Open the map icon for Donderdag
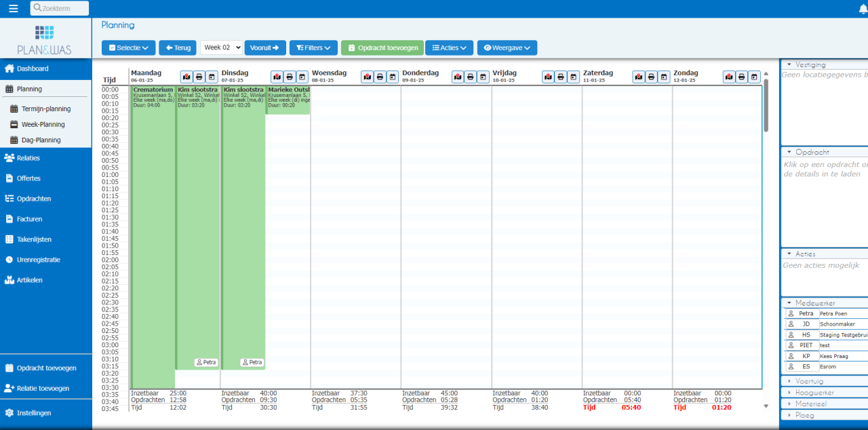Image resolution: width=868 pixels, height=430 pixels. pyautogui.click(x=458, y=77)
